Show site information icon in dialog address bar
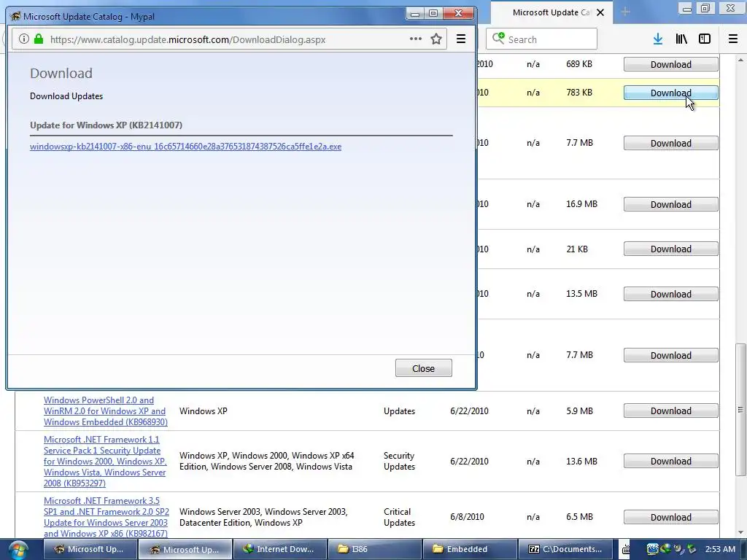Viewport: 747px width, 560px height. (24, 39)
